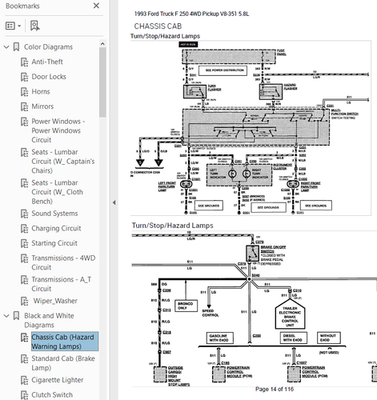Open the Anti-Theft bookmark
Screen dimensions: 377x400
click(47, 62)
